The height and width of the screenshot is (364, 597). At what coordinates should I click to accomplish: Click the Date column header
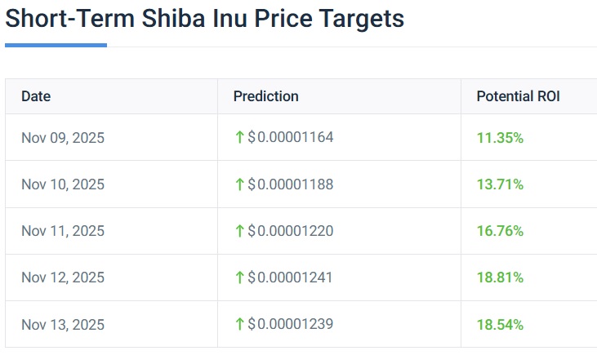coord(36,96)
